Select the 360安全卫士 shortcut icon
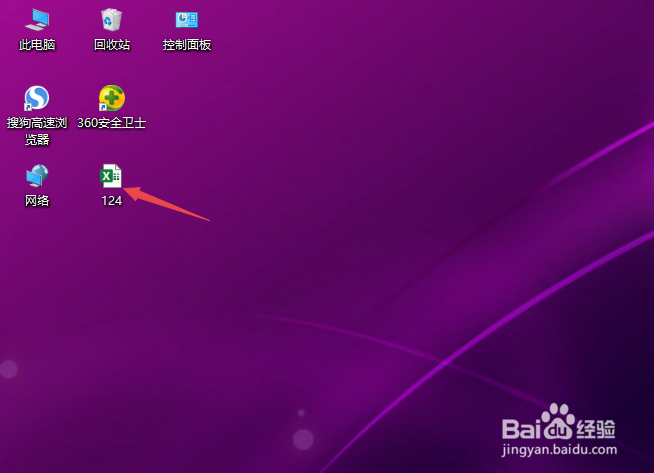This screenshot has height=473, width=654. click(x=111, y=98)
